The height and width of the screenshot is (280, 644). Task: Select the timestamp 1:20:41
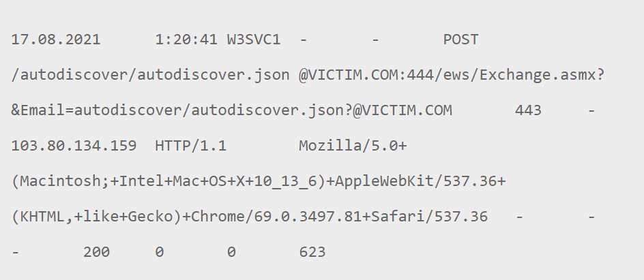pyautogui.click(x=186, y=40)
